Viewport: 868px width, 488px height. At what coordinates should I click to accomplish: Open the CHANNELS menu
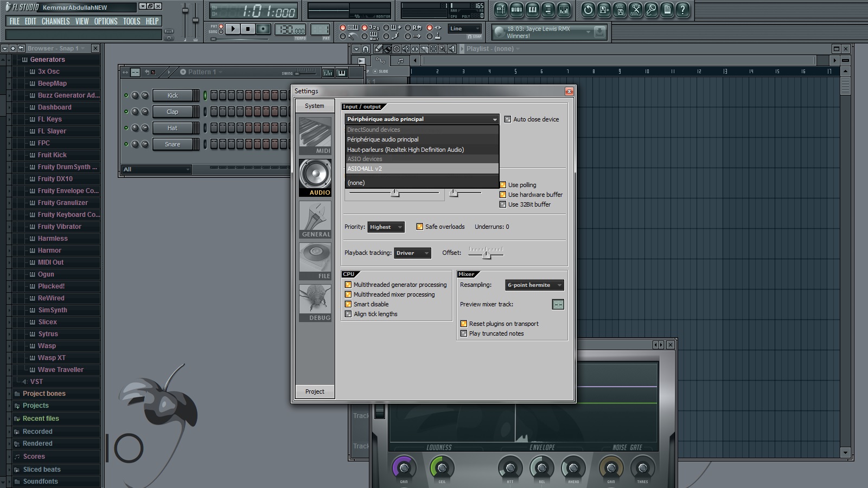55,21
